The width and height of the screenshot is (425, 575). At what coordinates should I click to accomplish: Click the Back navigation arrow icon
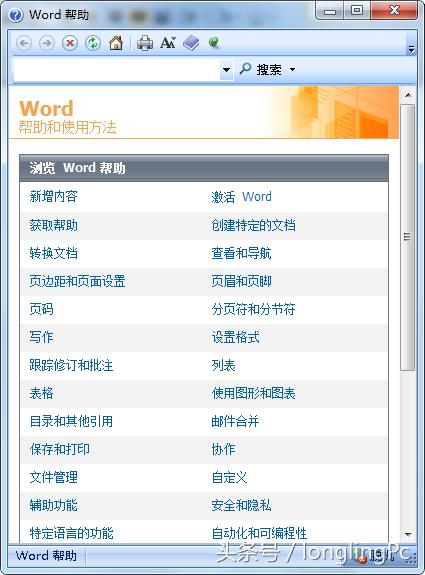tap(24, 43)
